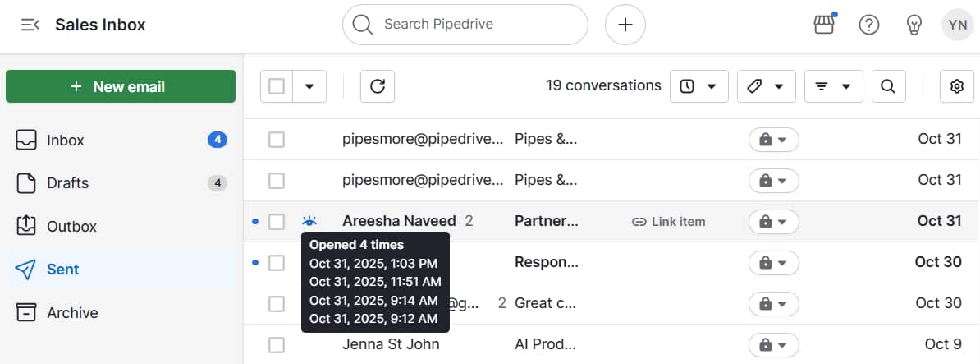Click the 19 conversations count text
The width and height of the screenshot is (980, 364).
click(x=603, y=85)
